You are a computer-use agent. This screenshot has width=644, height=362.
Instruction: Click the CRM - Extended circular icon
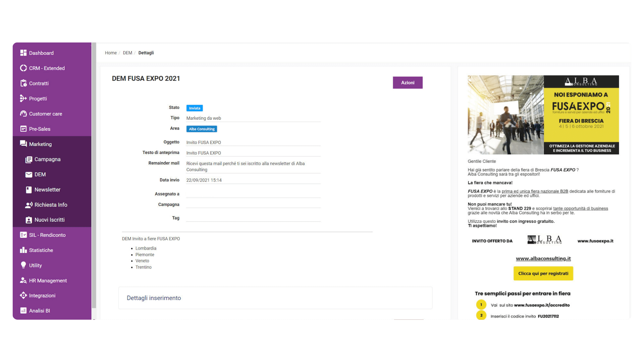coord(23,68)
